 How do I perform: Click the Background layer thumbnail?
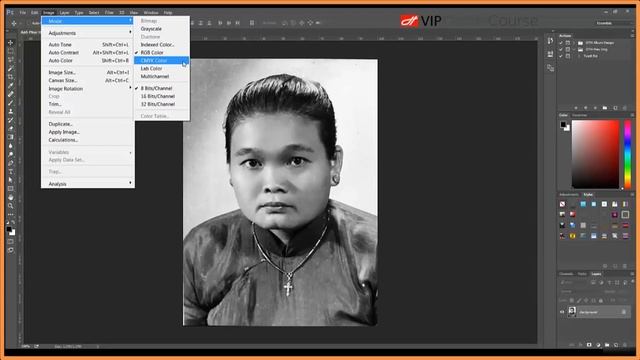point(572,312)
